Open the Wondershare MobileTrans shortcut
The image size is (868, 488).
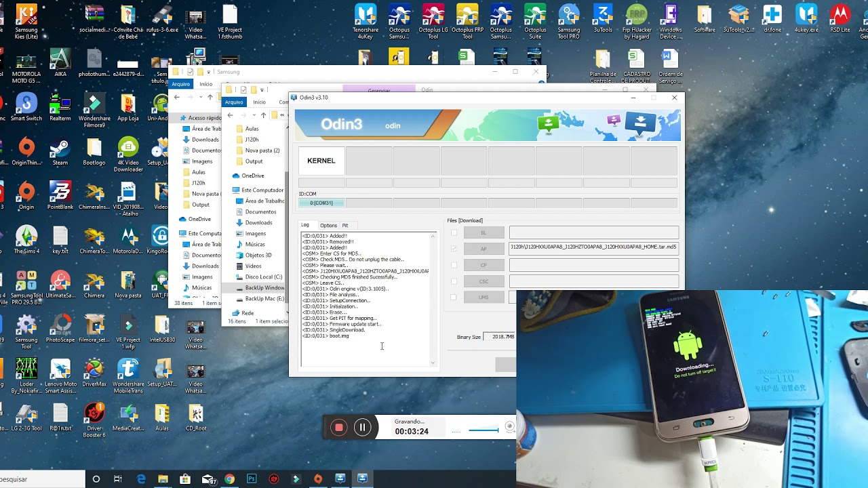128,376
